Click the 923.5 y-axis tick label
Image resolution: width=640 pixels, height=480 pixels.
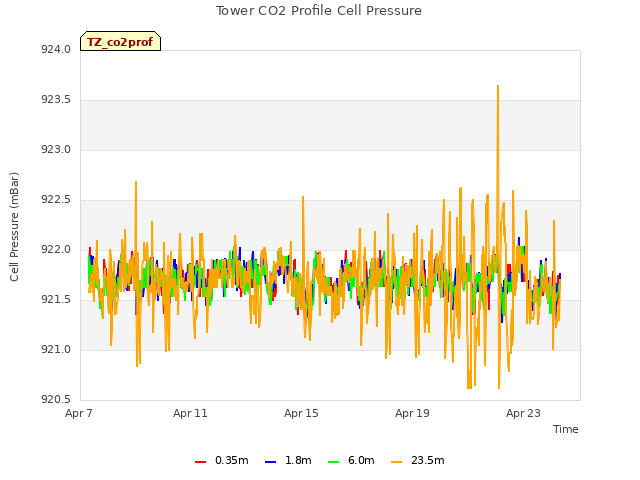click(x=56, y=100)
